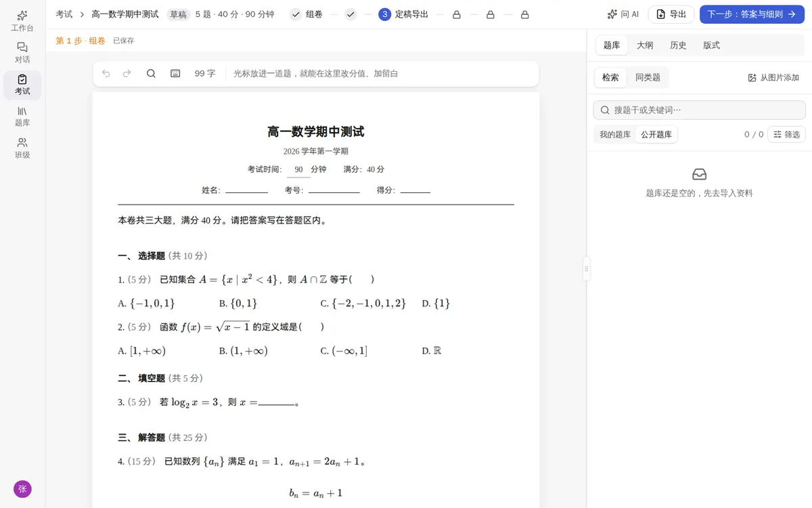812x508 pixels.
Task: Click the second completed step checkmark
Action: (351, 14)
